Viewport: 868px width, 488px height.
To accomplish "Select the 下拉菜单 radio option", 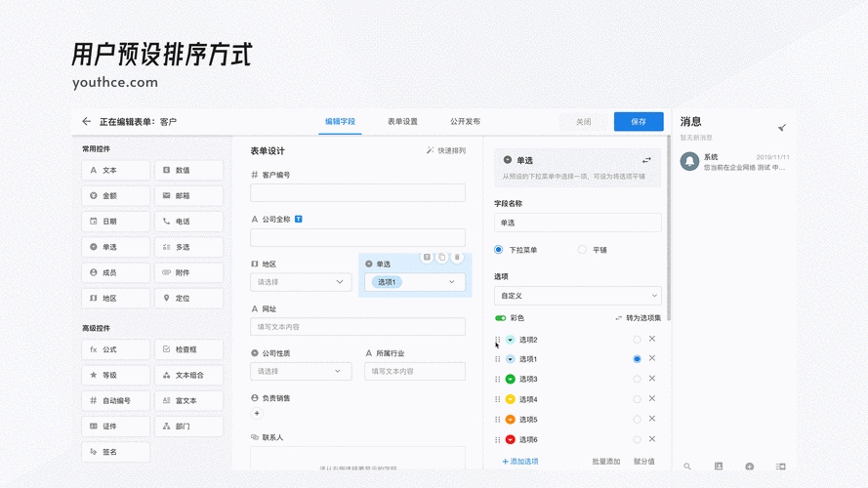I will coord(498,250).
